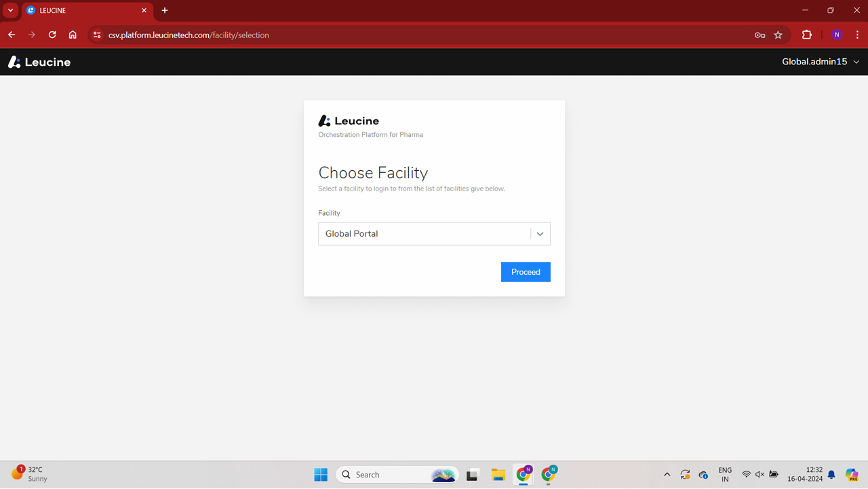Go back using browser back arrow
Image resolution: width=868 pixels, height=489 pixels.
click(12, 35)
